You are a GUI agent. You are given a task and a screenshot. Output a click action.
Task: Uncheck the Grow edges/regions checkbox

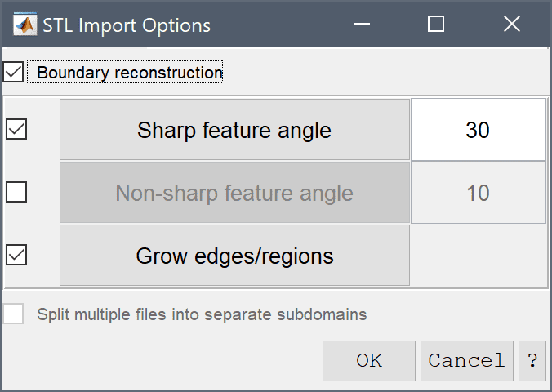point(16,255)
